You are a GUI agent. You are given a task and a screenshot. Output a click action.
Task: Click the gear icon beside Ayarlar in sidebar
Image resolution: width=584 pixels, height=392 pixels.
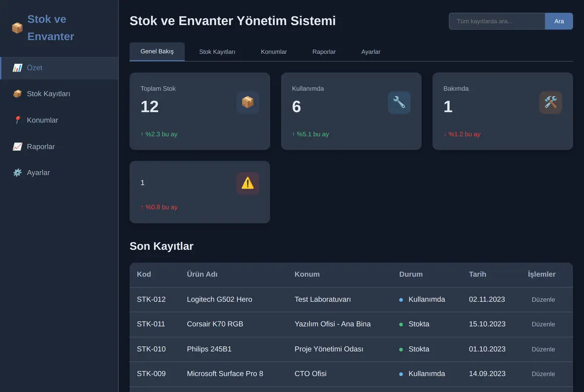[17, 173]
